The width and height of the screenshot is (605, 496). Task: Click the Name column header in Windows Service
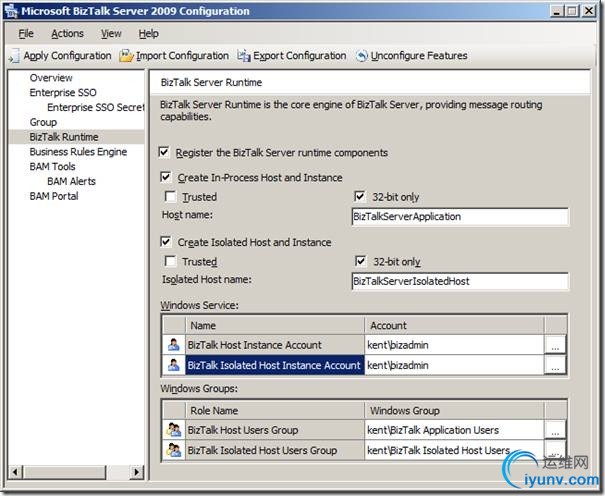pyautogui.click(x=275, y=325)
